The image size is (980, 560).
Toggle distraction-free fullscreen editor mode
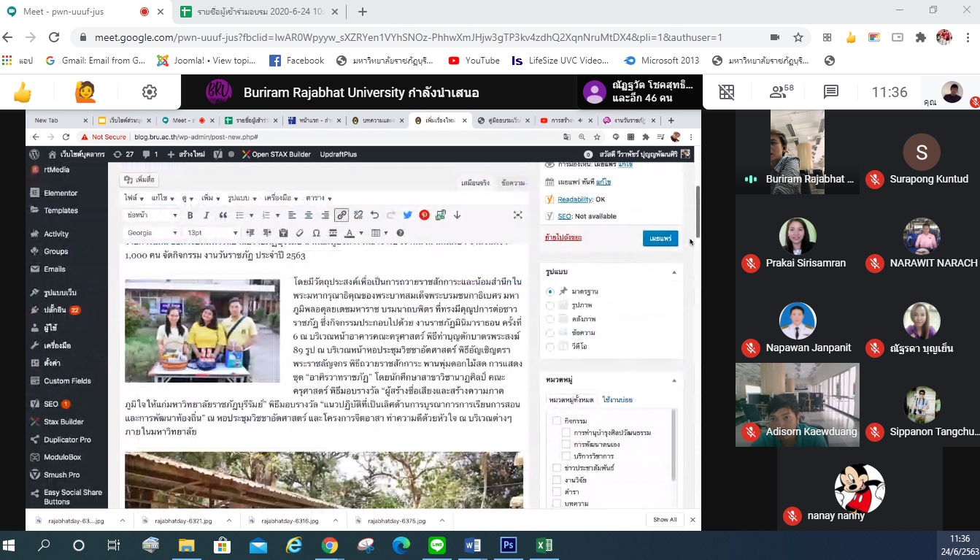pos(518,215)
